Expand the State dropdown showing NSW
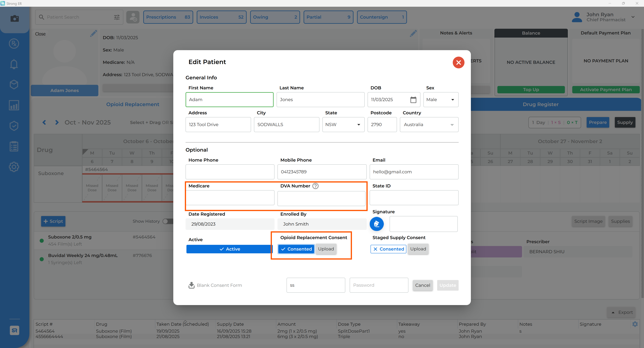The image size is (644, 348). [x=343, y=125]
